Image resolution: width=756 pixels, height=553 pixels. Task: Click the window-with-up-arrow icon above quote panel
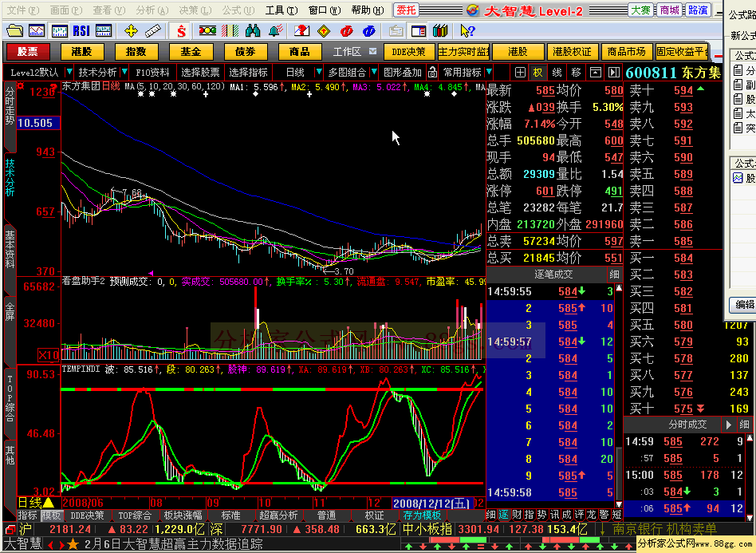tap(596, 73)
